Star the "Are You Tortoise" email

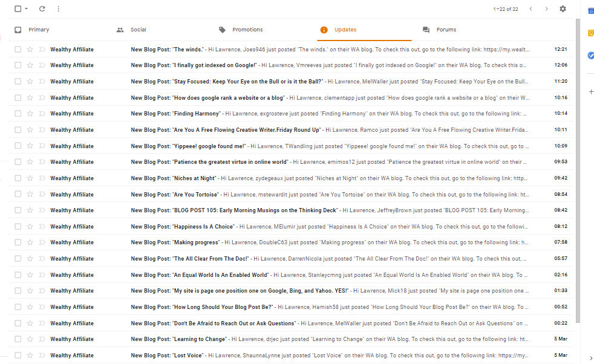click(x=30, y=194)
